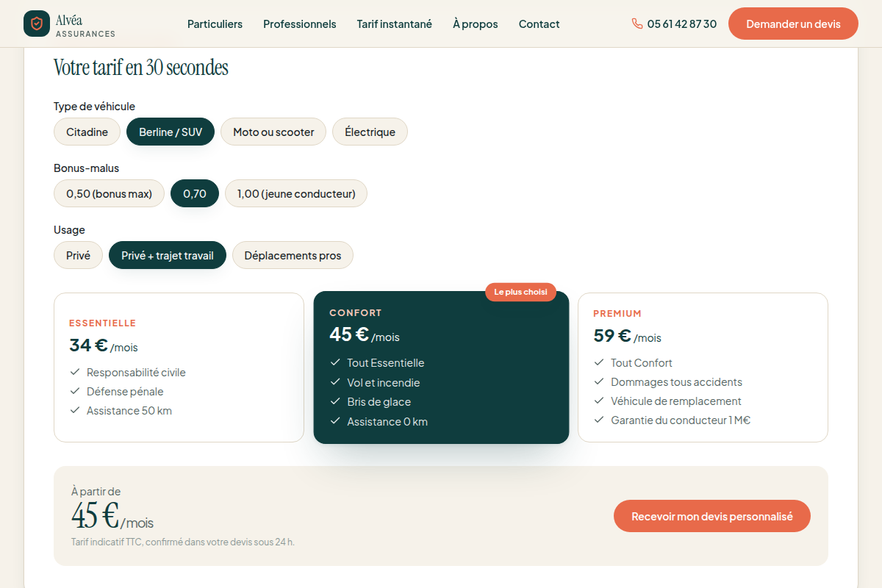Go to Tarif instantané page
The height and width of the screenshot is (588, 882).
[395, 24]
